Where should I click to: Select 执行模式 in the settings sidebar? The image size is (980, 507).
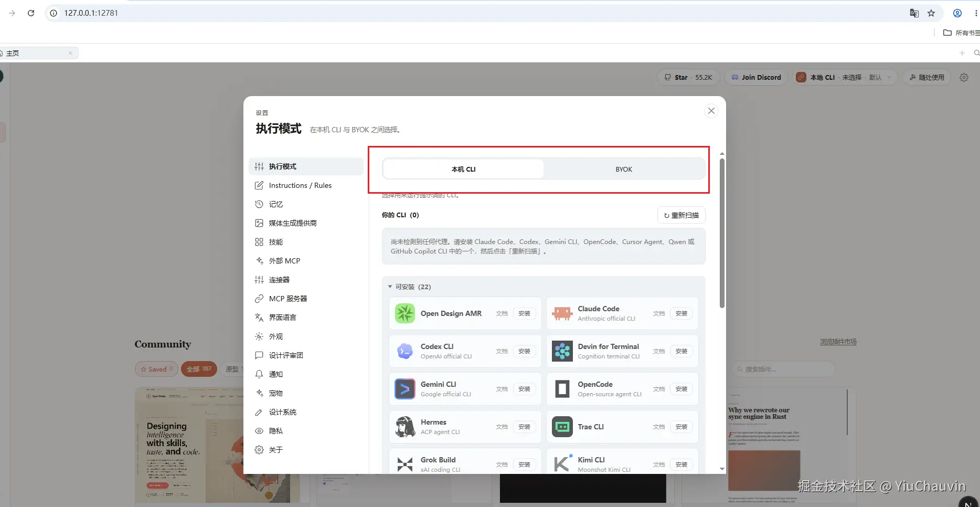(x=306, y=166)
